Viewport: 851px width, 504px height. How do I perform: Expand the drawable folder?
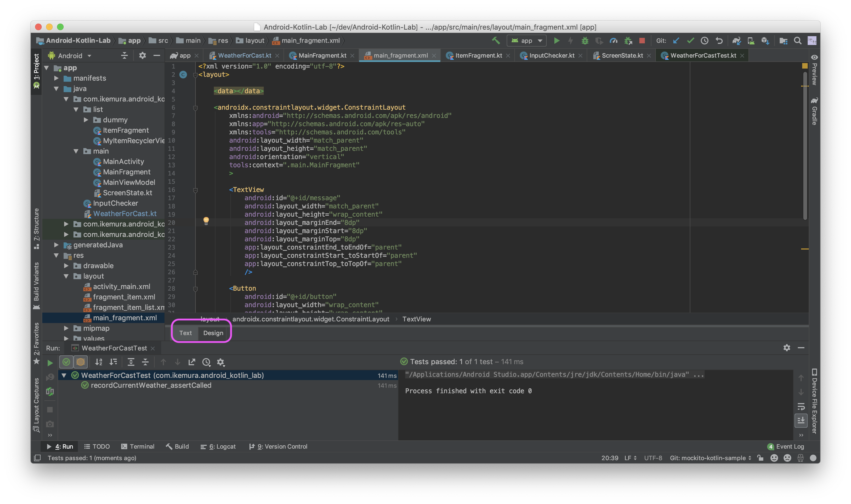(66, 266)
